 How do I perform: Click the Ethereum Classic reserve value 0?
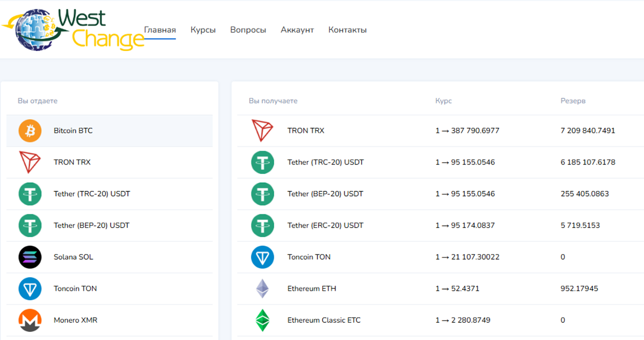563,320
